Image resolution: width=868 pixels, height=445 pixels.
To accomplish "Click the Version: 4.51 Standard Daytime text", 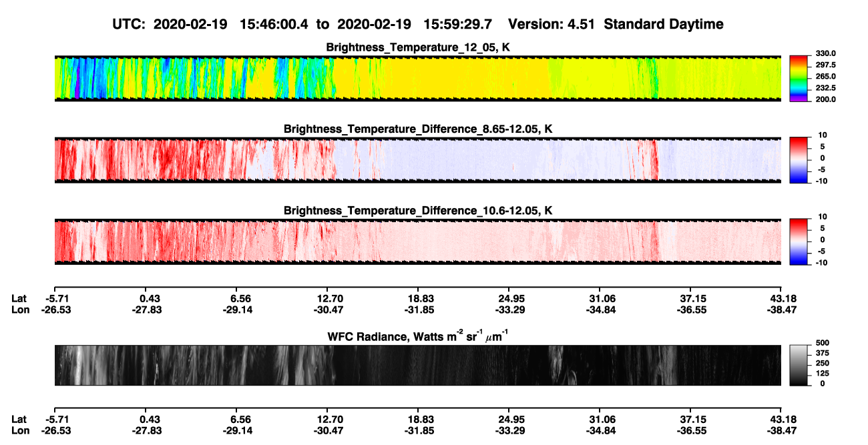I will click(616, 25).
